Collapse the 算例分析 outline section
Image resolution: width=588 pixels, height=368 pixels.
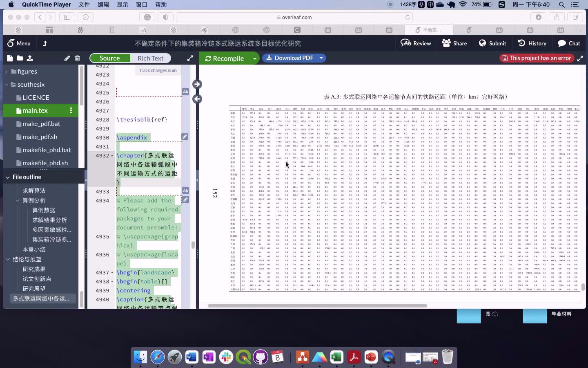tap(18, 200)
